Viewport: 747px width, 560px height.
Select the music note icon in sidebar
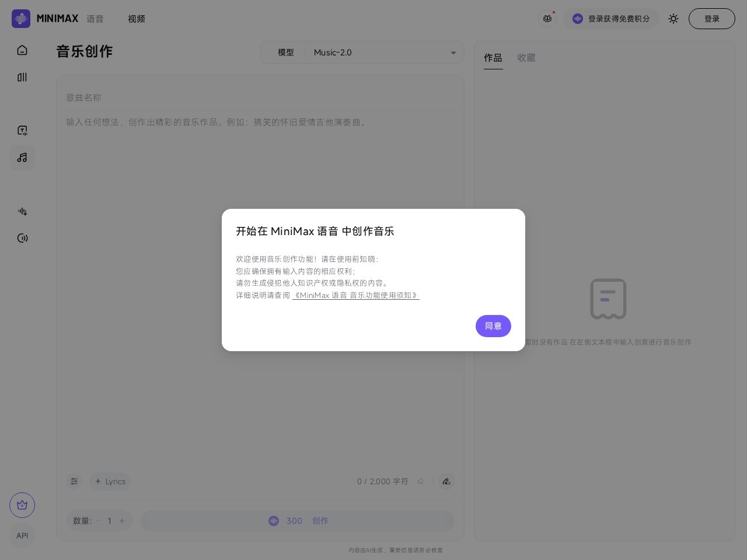click(22, 157)
